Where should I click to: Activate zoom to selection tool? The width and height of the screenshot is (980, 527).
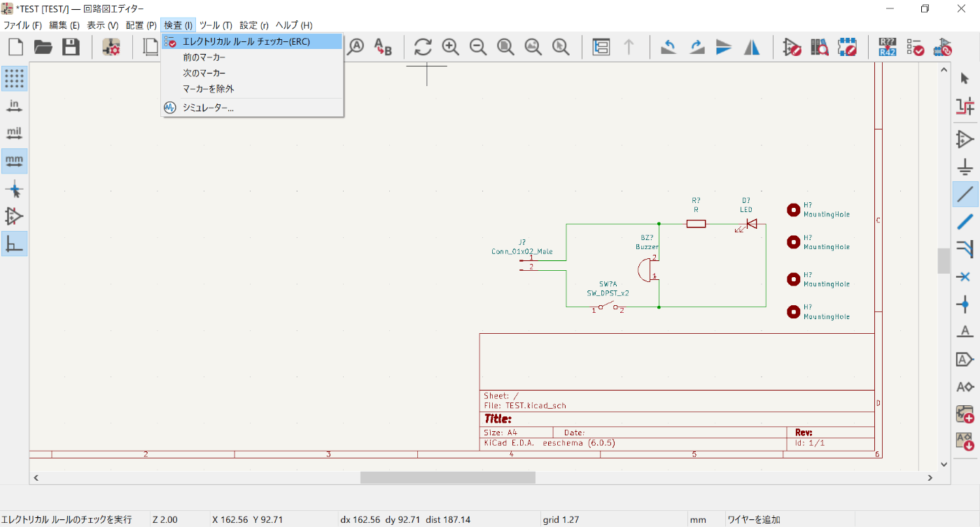(560, 47)
